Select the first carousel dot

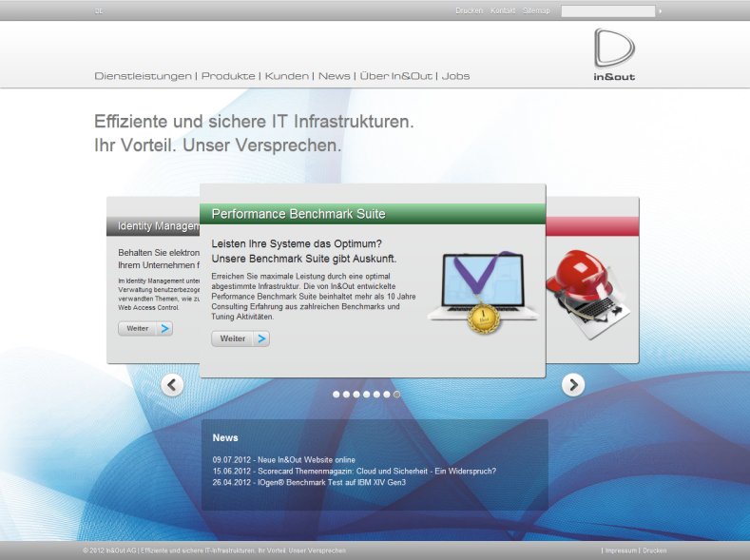(337, 394)
